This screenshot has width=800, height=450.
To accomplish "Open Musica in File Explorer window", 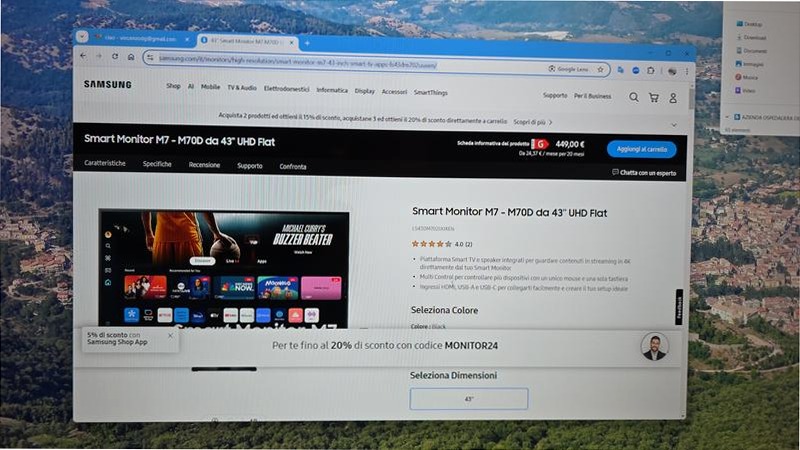I will pos(747,77).
